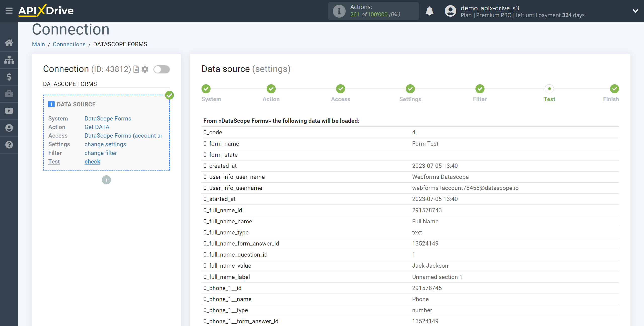
Task: Click the check link under Test row
Action: (x=92, y=162)
